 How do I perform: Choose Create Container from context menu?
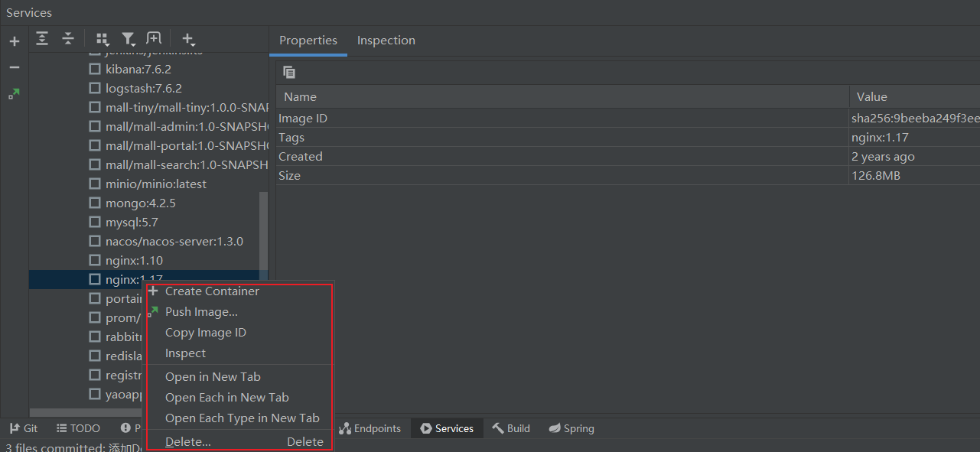[239, 291]
